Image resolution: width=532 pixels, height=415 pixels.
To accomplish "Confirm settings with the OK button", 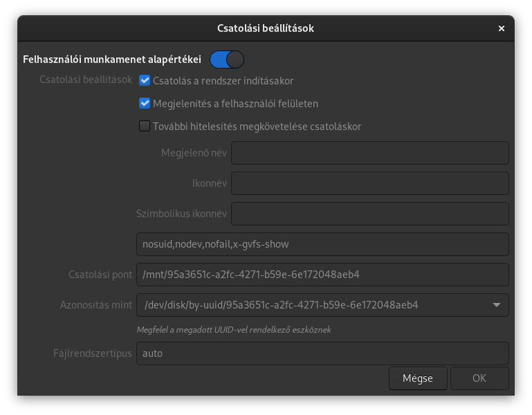I will 479,378.
